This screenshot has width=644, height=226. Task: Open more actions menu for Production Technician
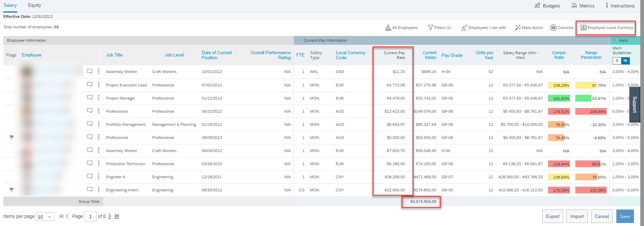99,163
